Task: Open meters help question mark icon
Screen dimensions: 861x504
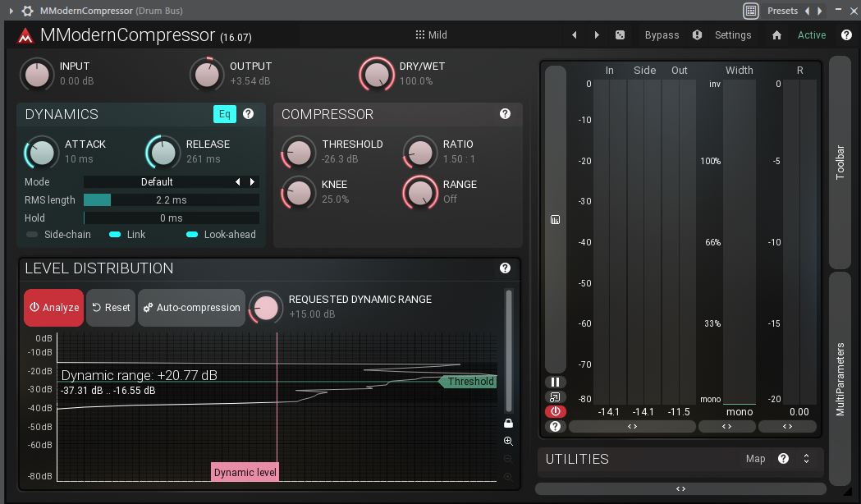Action: 555,427
